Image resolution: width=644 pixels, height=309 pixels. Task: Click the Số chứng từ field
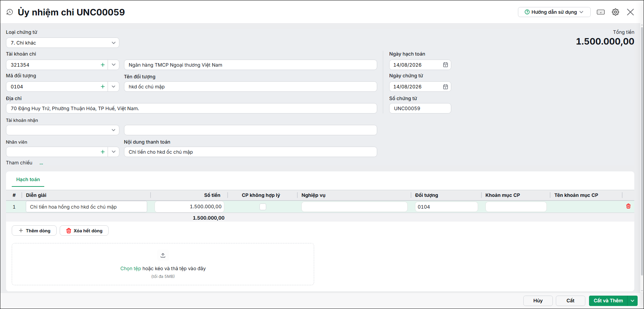[420, 108]
